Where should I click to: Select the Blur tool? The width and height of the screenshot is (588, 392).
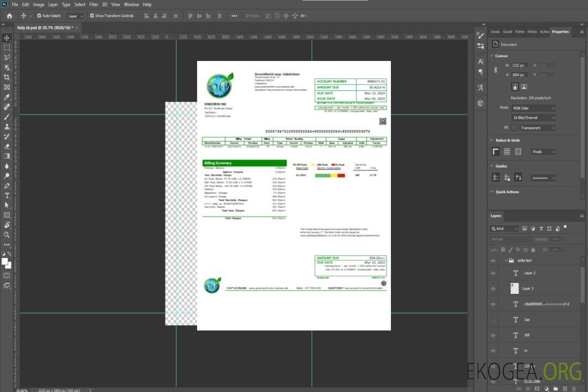pos(7,166)
